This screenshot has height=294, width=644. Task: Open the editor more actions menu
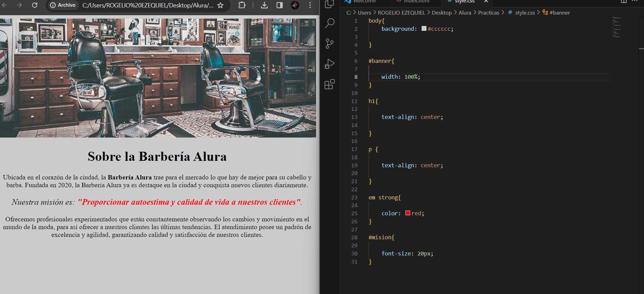(x=635, y=2)
